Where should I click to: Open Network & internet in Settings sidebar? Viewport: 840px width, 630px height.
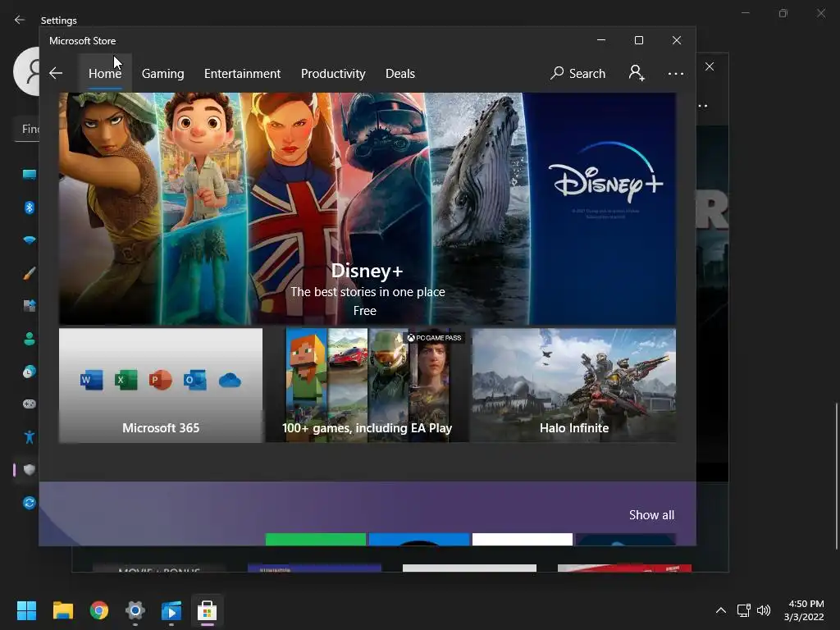29,240
